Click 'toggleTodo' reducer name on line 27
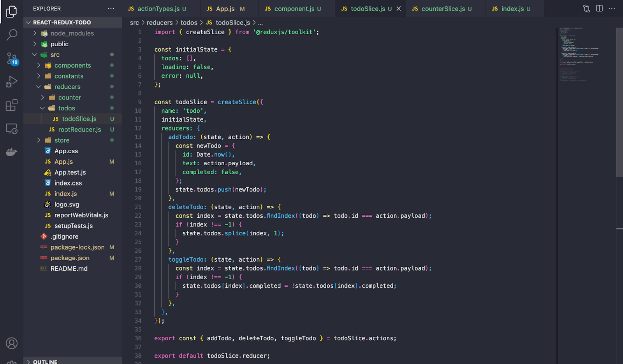Image resolution: width=623 pixels, height=364 pixels. tap(186, 259)
